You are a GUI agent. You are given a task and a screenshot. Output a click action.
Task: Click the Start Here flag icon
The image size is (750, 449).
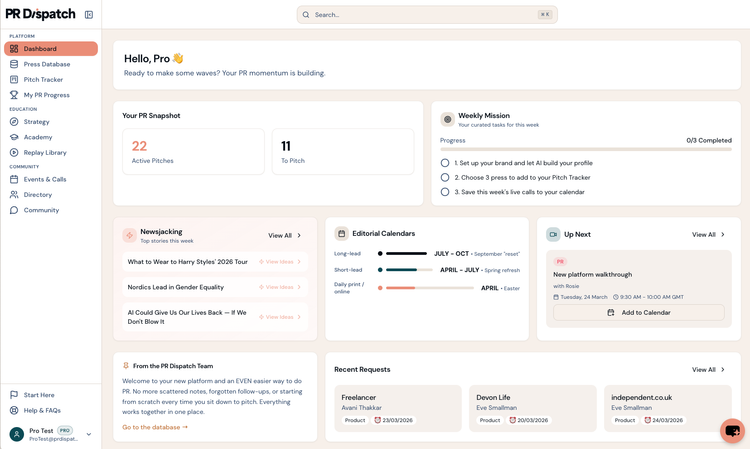(14, 395)
